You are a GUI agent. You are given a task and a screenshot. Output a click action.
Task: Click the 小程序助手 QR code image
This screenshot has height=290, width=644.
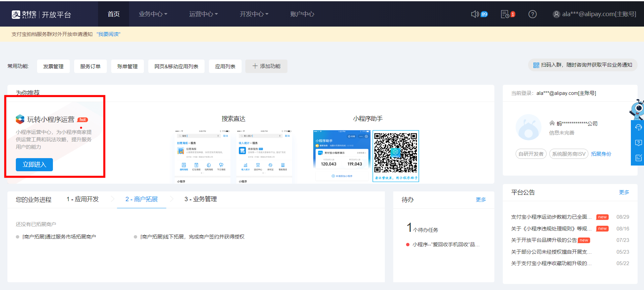396,156
